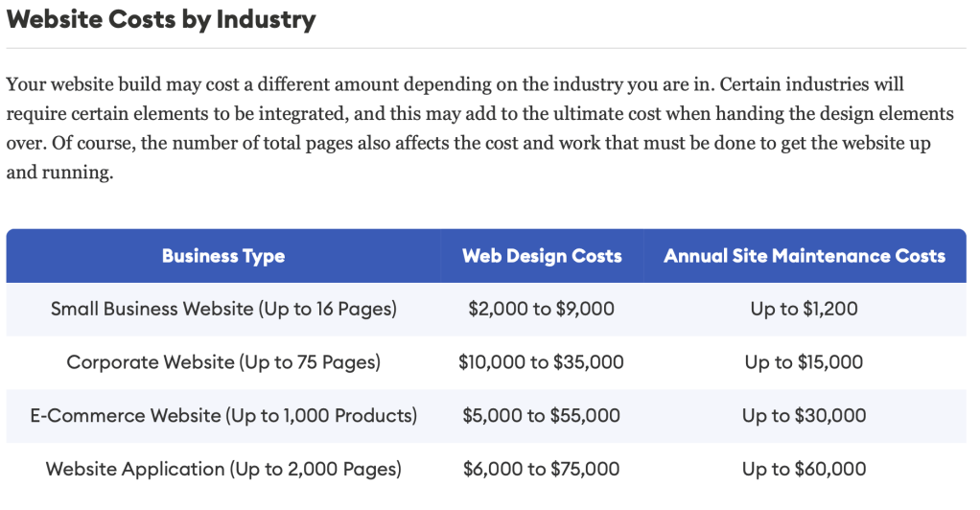
Task: Click the "Business Type" column header
Action: coord(223,256)
